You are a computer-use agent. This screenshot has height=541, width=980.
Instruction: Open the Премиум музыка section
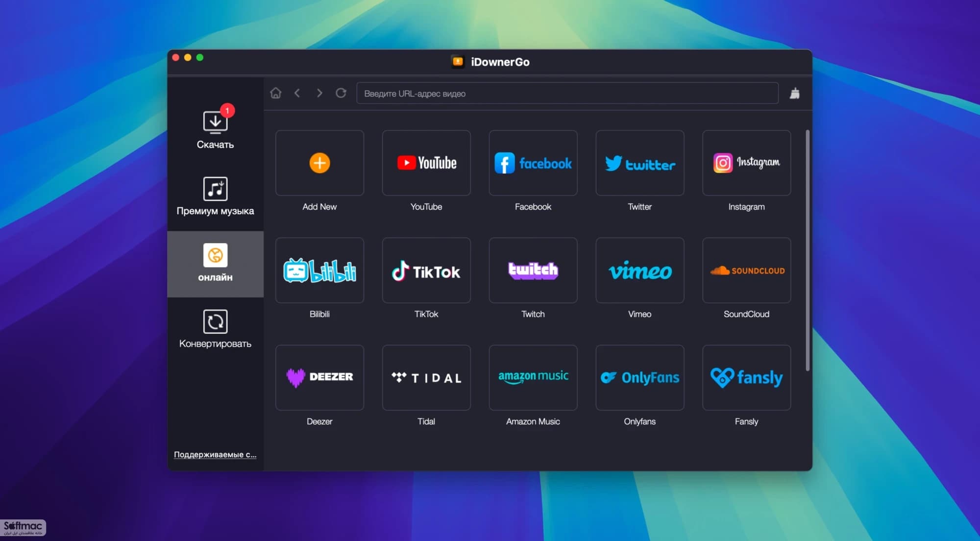click(215, 196)
